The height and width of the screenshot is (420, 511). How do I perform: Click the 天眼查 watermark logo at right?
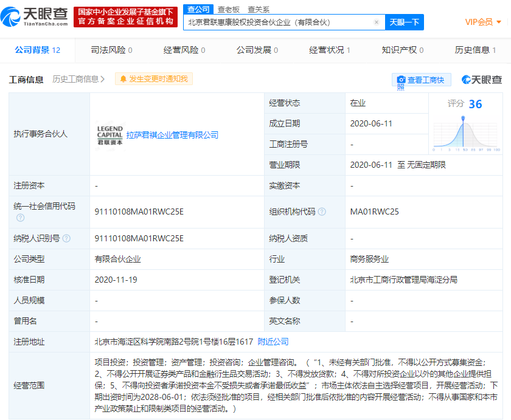point(482,80)
